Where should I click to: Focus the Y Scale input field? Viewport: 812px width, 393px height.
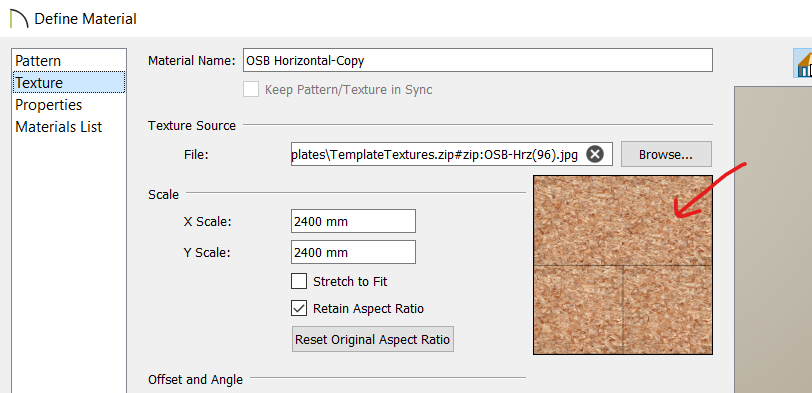[353, 252]
